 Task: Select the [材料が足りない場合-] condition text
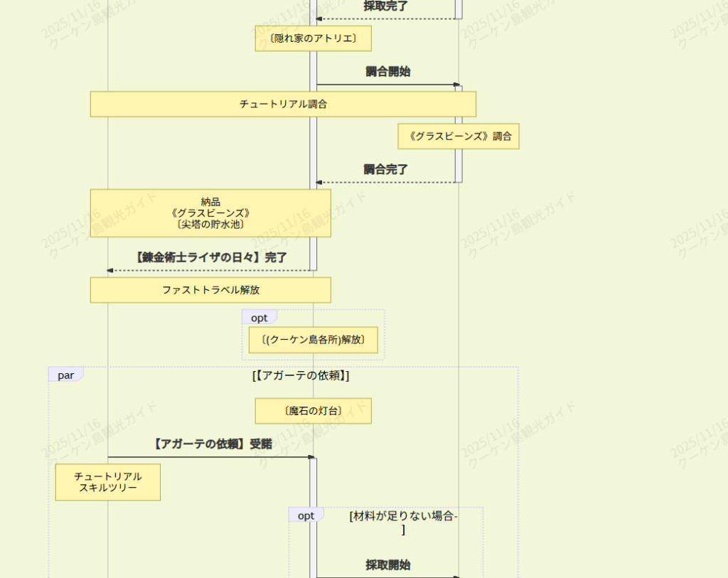[403, 523]
